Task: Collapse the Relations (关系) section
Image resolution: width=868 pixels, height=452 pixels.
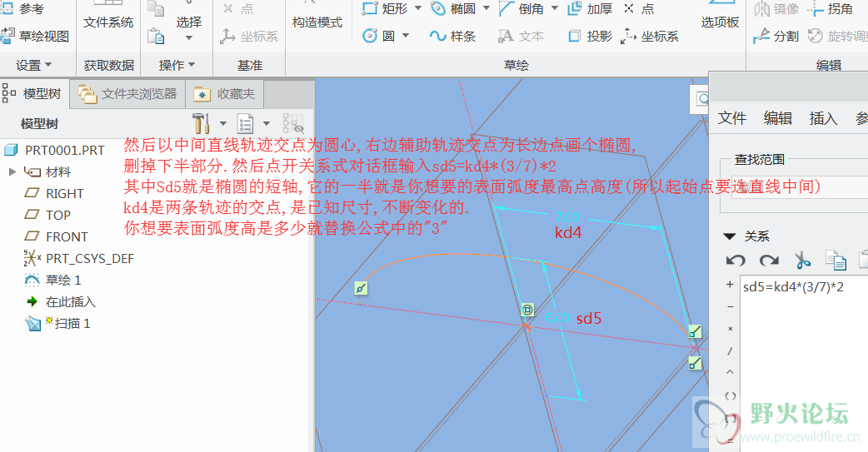Action: pyautogui.click(x=730, y=236)
